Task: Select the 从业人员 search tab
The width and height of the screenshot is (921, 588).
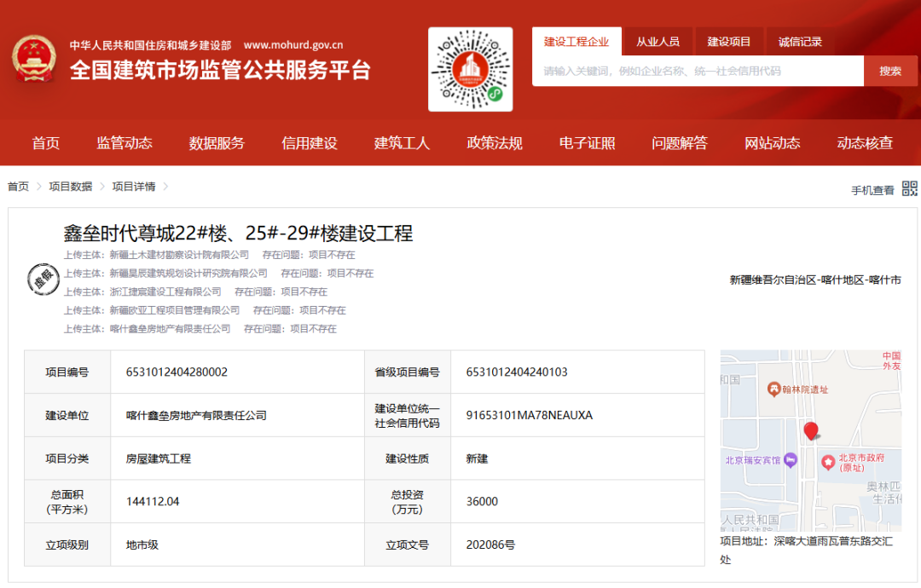Action: pyautogui.click(x=657, y=42)
